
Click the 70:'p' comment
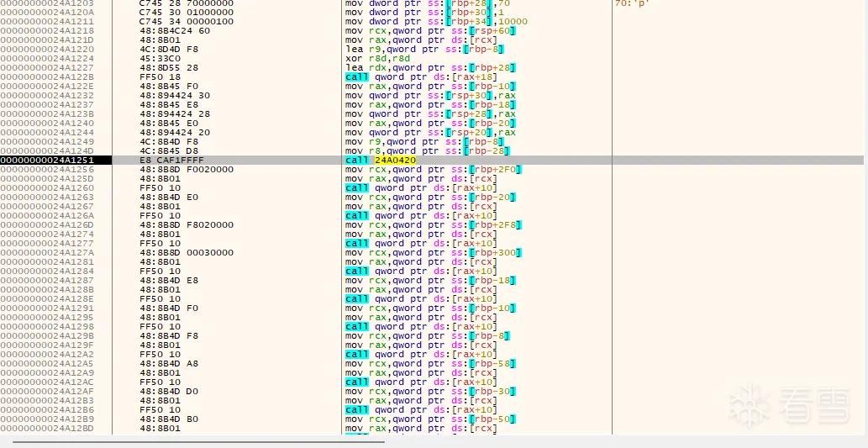pos(632,3)
